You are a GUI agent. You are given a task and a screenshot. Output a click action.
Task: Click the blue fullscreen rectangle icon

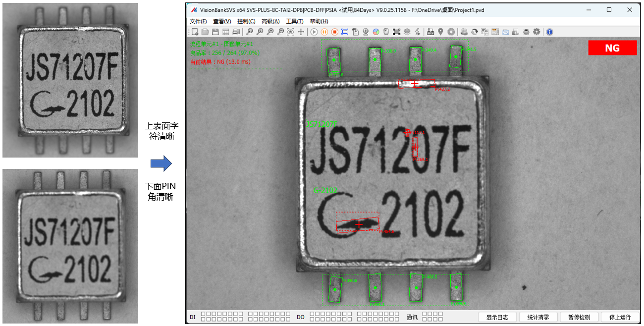click(345, 32)
